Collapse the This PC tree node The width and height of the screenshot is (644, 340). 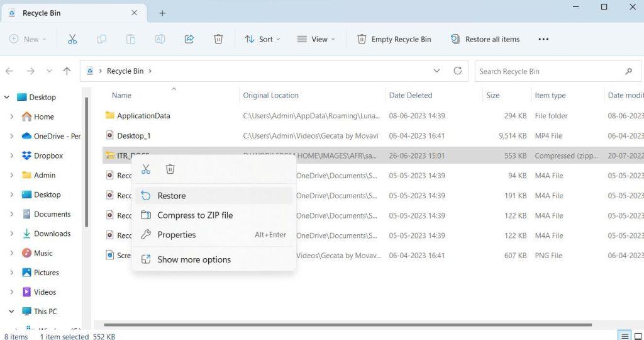(11, 312)
